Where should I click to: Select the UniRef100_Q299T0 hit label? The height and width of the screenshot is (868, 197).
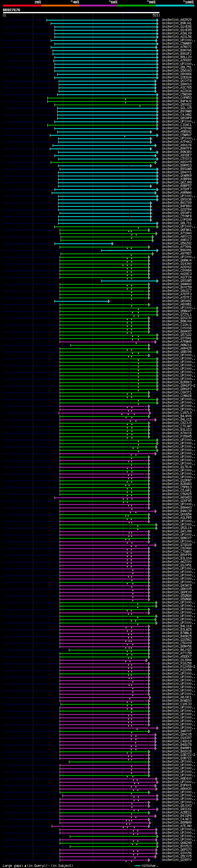click(177, 860)
